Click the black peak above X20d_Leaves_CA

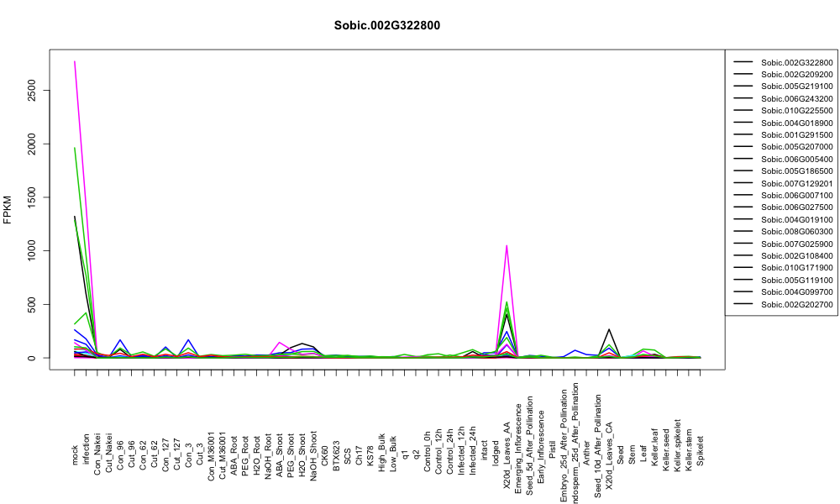pyautogui.click(x=608, y=329)
